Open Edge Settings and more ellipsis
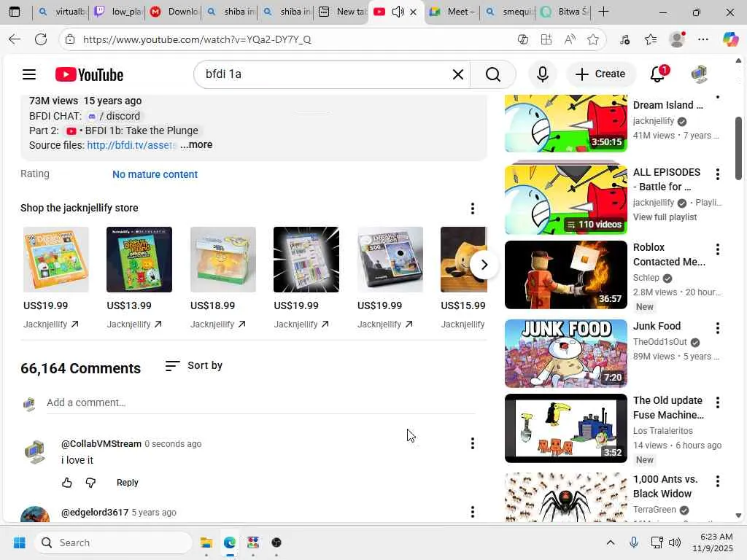Image resolution: width=747 pixels, height=560 pixels. point(703,39)
